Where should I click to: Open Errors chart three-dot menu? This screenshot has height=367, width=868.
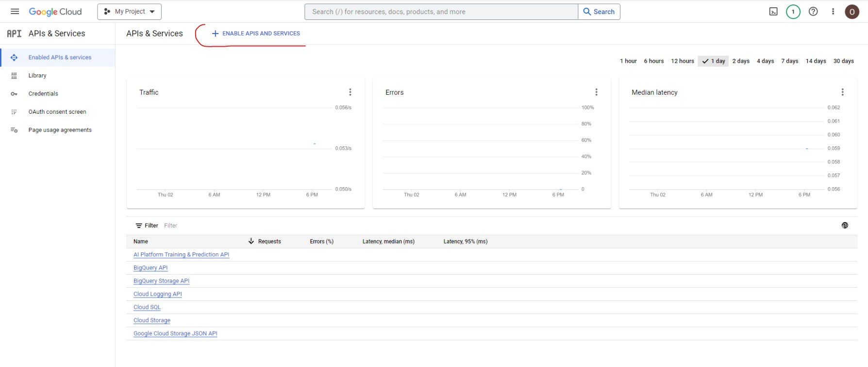[596, 92]
